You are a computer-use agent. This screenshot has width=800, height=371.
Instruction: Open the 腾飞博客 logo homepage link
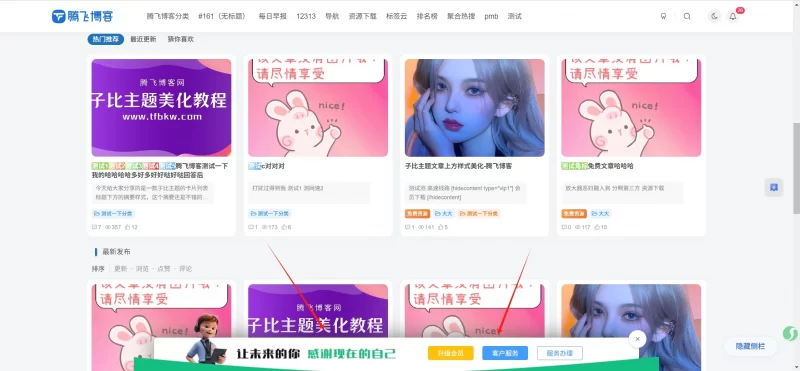83,16
